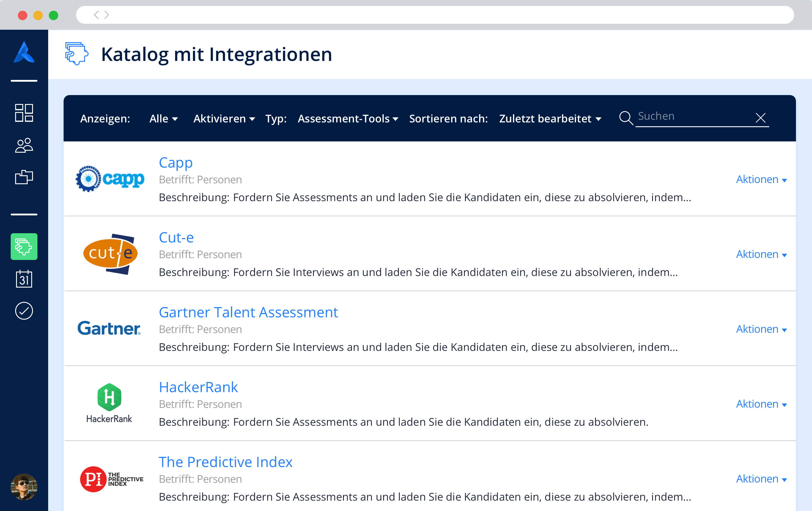Viewport: 812px width, 511px height.
Task: Click Betrifft: Personen under HackerRank
Action: (200, 404)
